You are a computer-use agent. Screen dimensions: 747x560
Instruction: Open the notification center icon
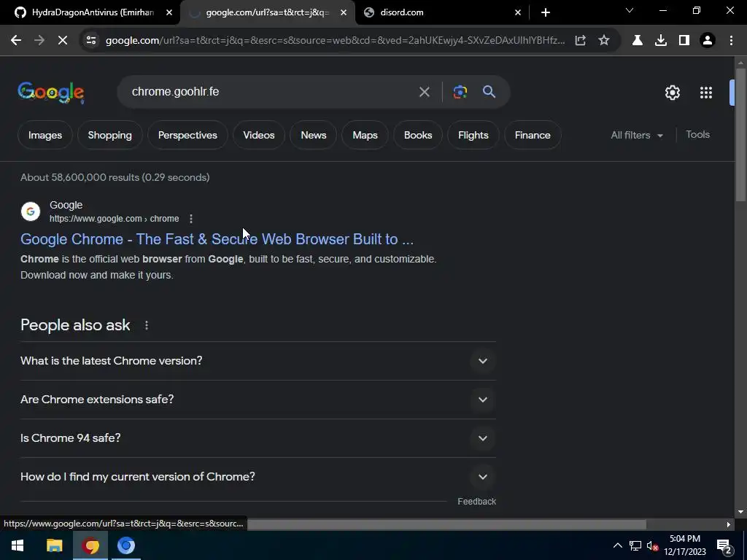point(724,545)
